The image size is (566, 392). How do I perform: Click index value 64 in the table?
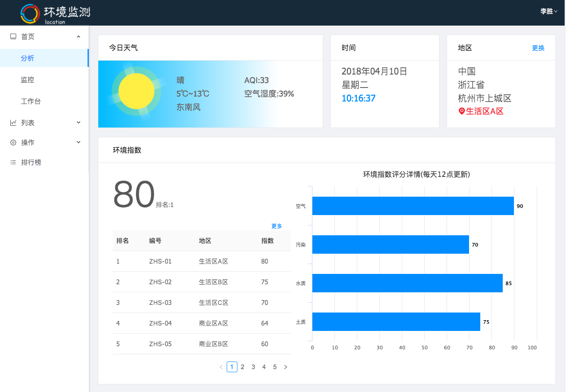264,323
